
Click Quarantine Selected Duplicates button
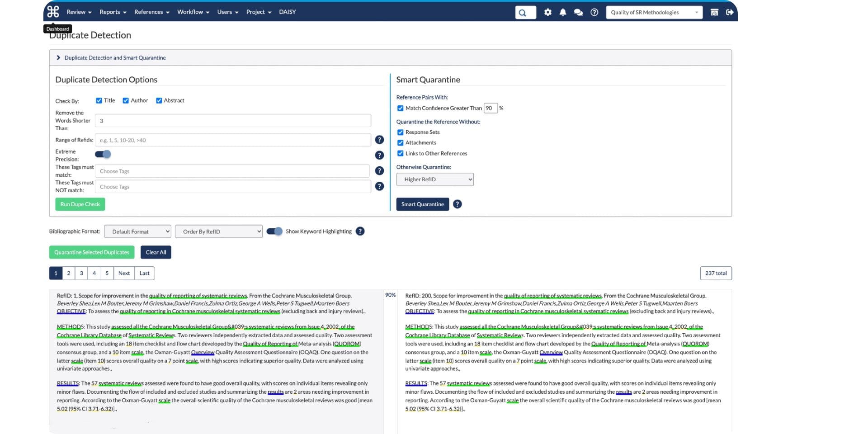coord(92,252)
